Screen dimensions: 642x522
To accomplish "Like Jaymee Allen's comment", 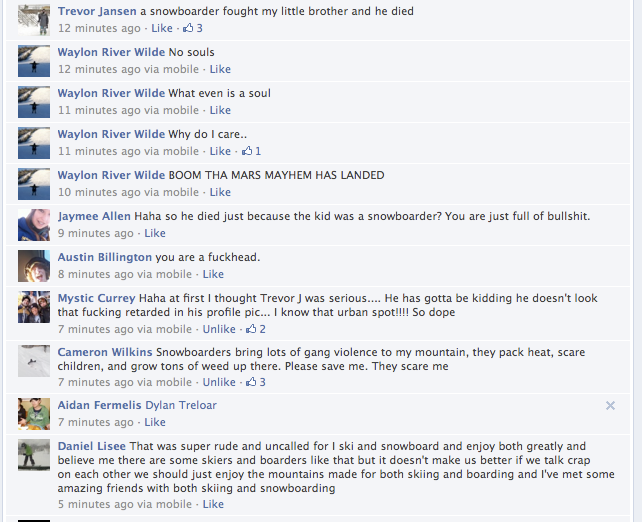I will tap(155, 233).
